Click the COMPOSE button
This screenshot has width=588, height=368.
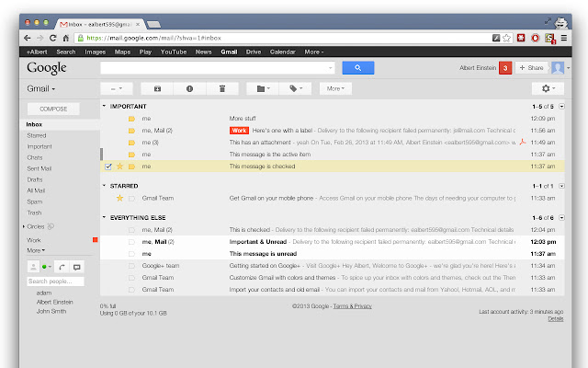click(x=53, y=109)
